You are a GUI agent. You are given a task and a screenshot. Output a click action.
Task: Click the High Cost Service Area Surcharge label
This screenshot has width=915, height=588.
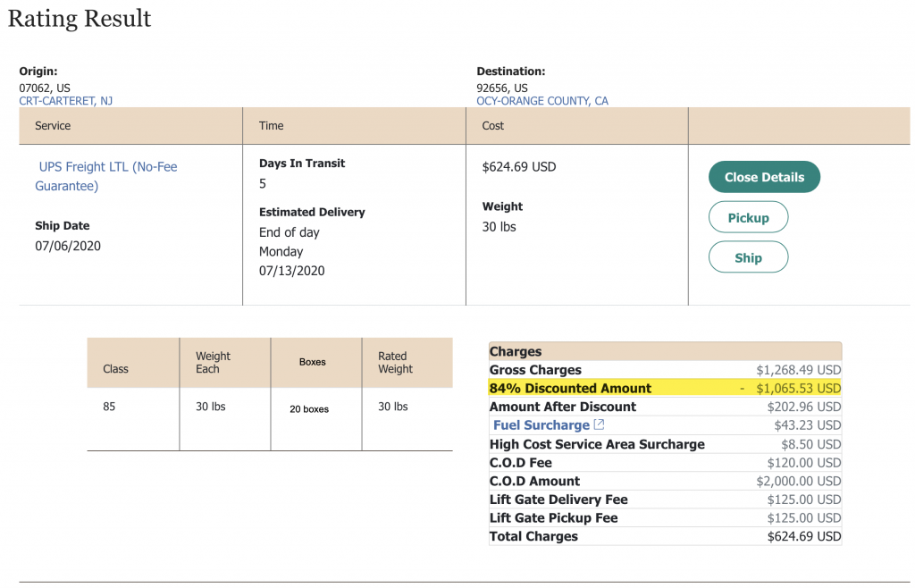(x=597, y=444)
